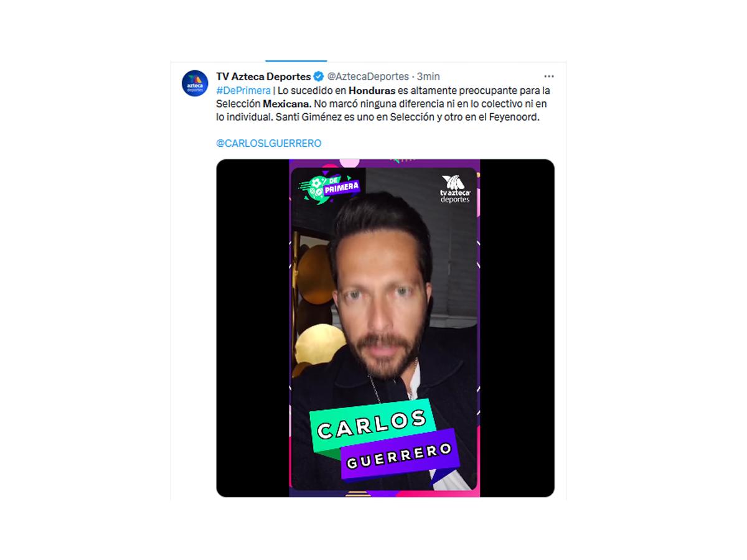
Task: Open the @AztecaDeportes handle link
Action: pyautogui.click(x=368, y=77)
